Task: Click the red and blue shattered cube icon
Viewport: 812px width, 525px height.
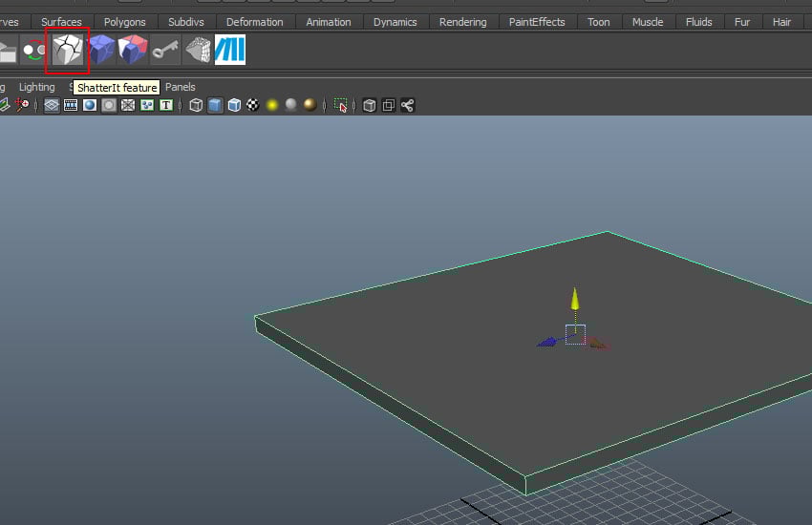Action: point(133,50)
